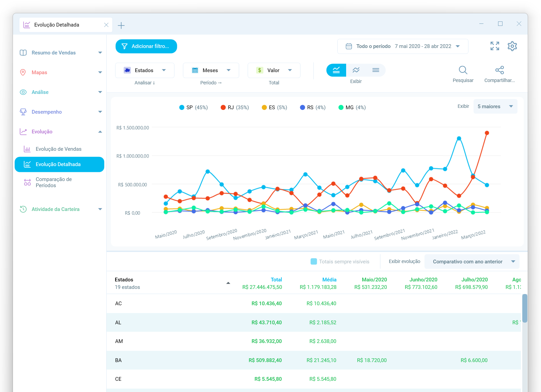This screenshot has width=541, height=392.
Task: Click the Atividade da Carteira clock icon
Action: point(23,209)
